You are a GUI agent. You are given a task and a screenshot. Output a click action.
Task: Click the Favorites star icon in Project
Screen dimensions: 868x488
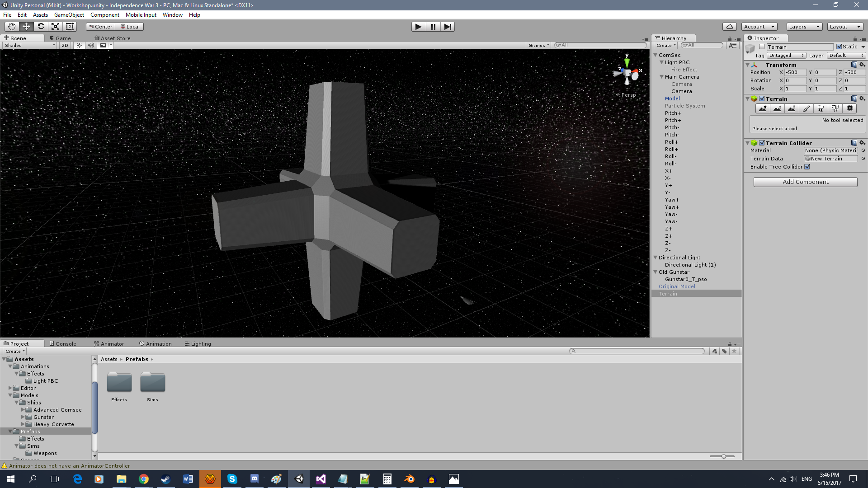[x=734, y=351]
